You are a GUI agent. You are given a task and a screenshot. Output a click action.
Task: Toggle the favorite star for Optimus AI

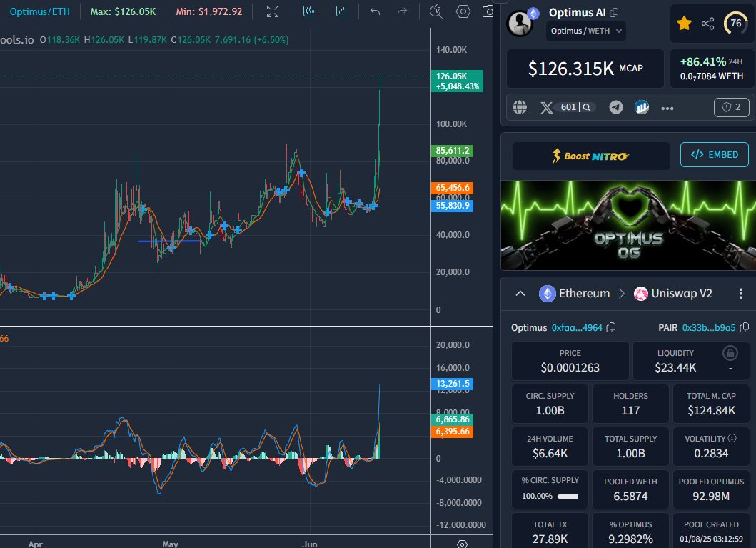coord(684,23)
